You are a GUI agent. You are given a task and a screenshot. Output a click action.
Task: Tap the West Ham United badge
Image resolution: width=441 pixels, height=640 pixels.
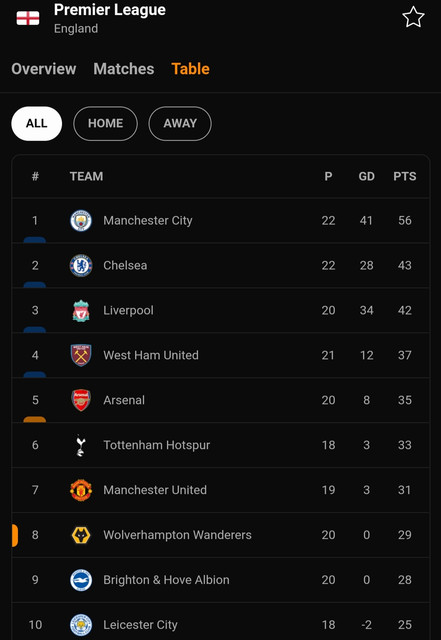click(x=81, y=355)
